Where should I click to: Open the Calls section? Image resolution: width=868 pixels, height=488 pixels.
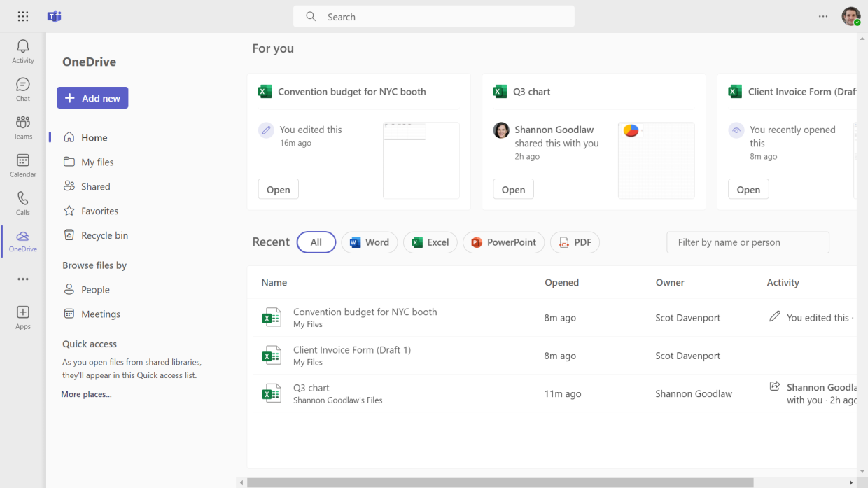22,203
